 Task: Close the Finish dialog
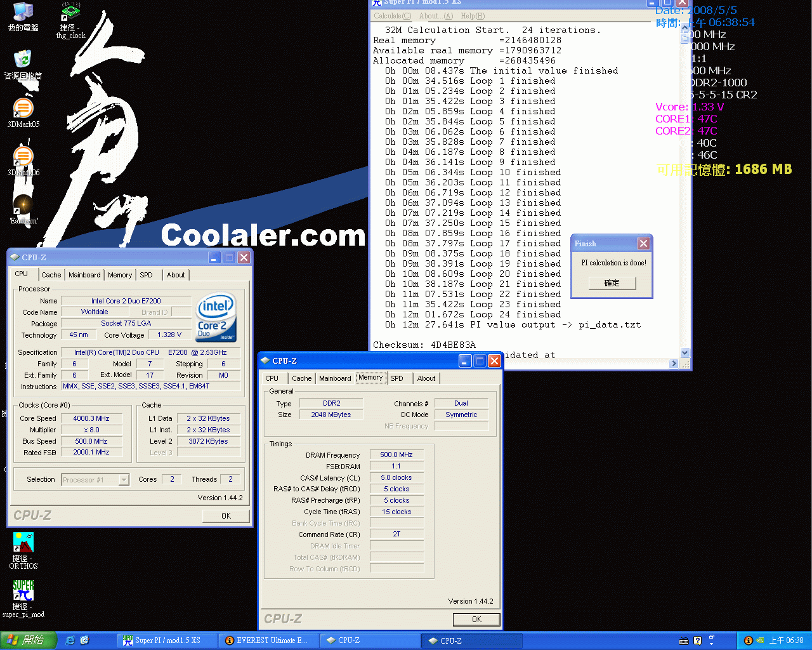coord(643,243)
